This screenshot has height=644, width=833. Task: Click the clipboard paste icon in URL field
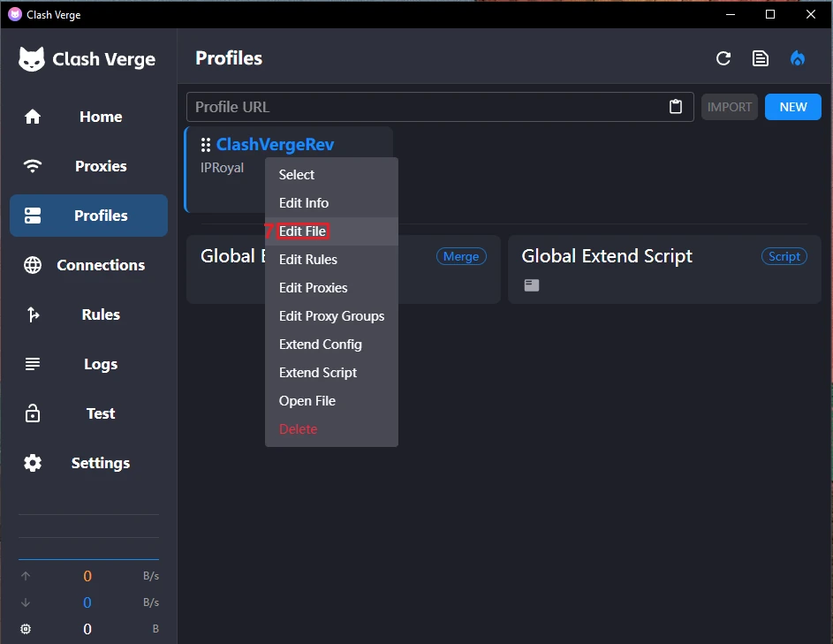[x=676, y=107]
